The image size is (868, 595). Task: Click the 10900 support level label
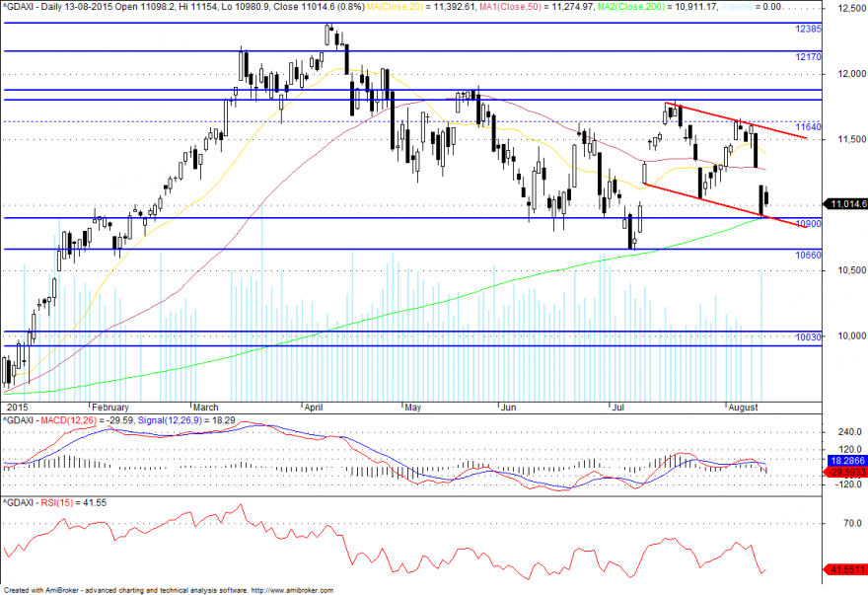click(x=808, y=224)
